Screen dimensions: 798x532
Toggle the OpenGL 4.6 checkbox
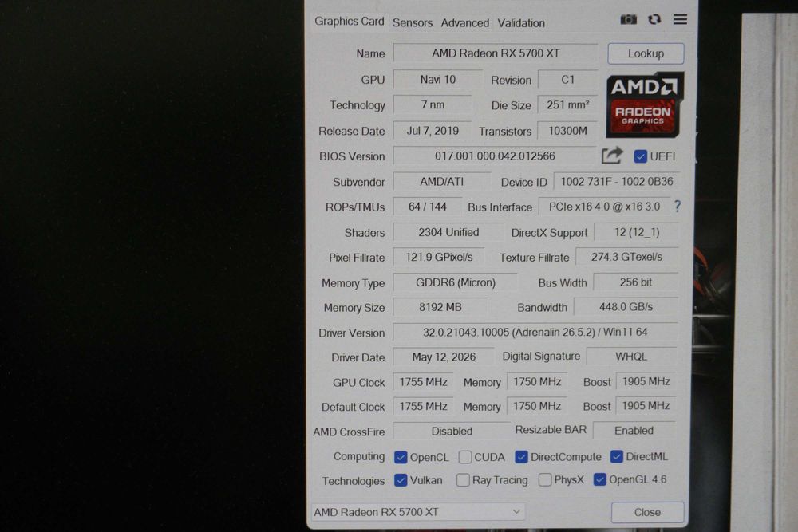click(599, 479)
